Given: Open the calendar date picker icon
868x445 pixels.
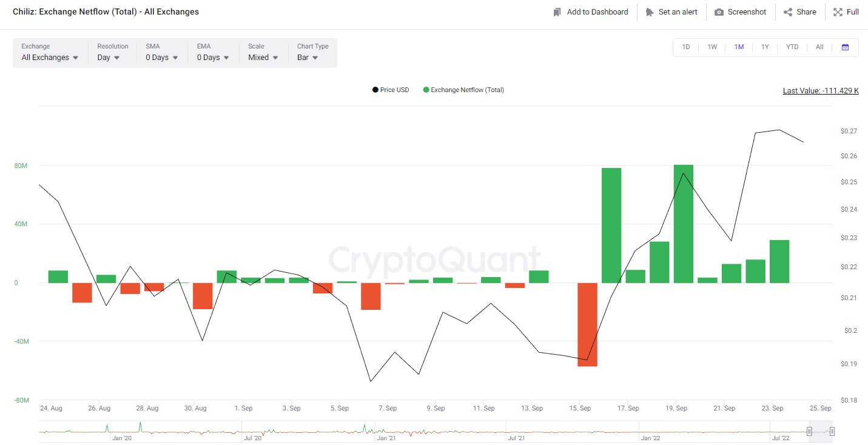Looking at the screenshot, I should (x=845, y=47).
